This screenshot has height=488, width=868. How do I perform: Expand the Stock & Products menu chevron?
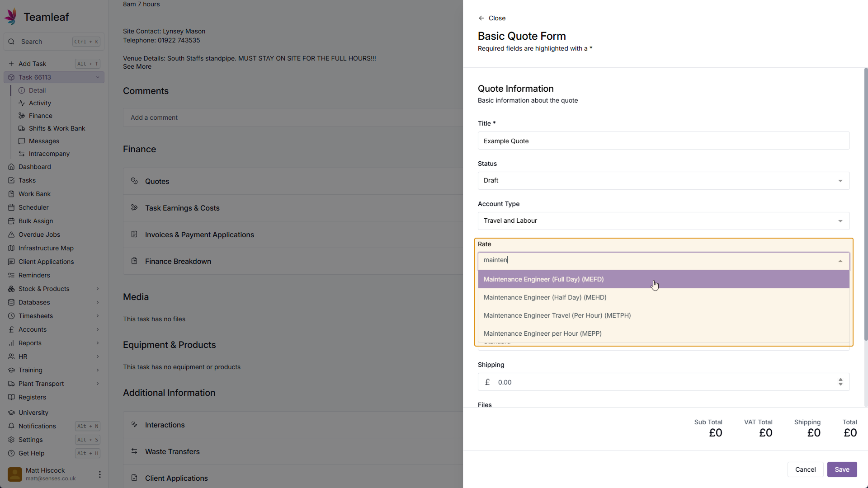98,289
